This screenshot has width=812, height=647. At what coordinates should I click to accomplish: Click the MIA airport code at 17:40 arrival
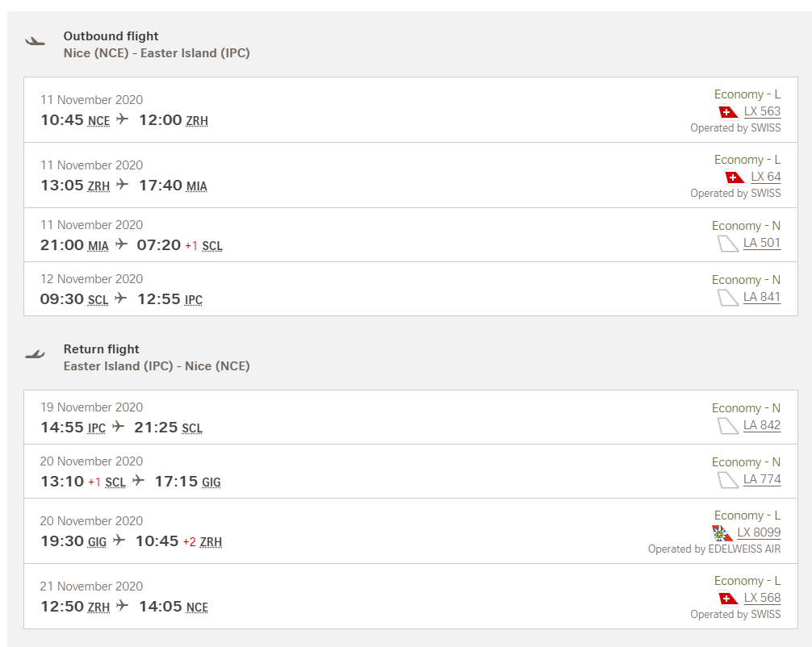(x=196, y=186)
